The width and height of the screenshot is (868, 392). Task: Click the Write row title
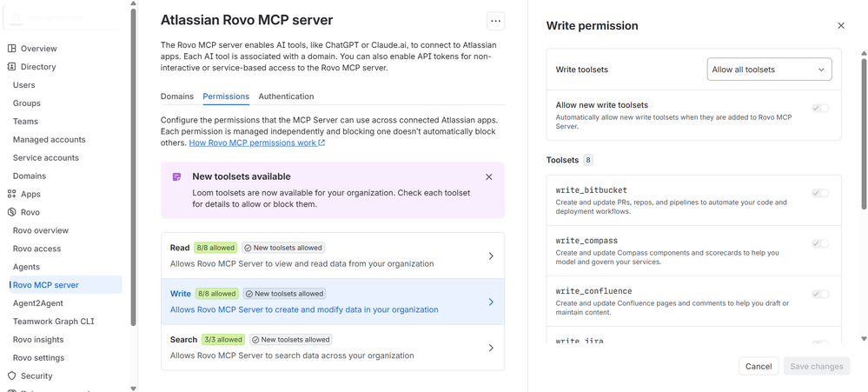point(181,294)
